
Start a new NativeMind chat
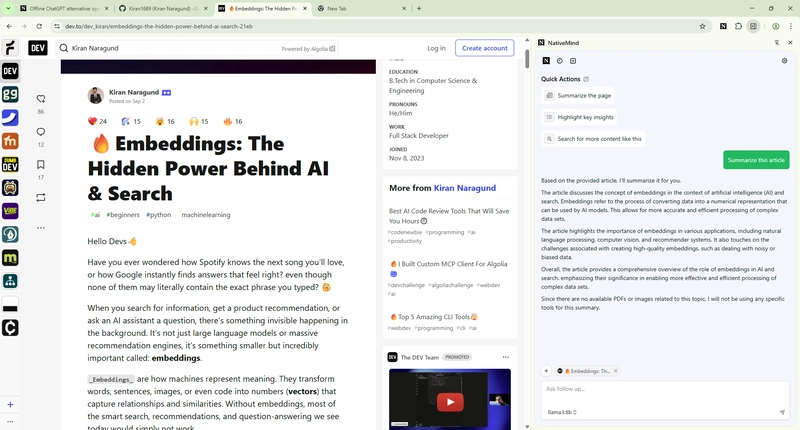573,61
